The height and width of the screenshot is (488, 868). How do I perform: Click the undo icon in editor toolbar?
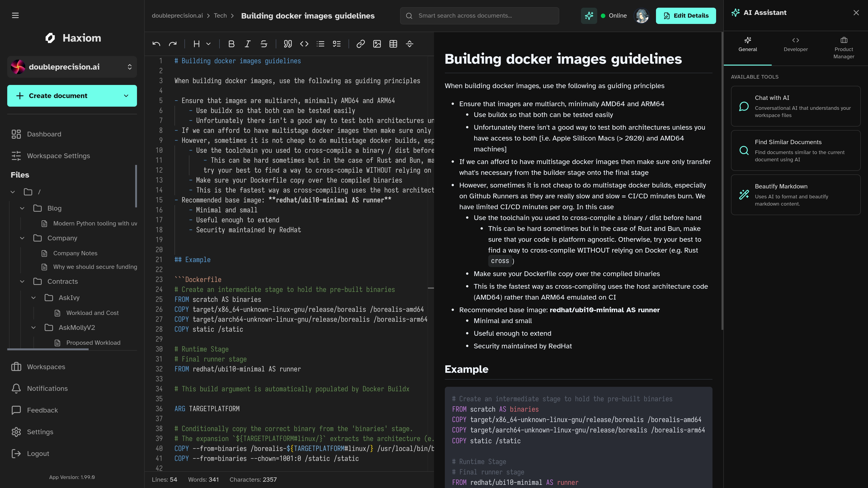point(156,44)
